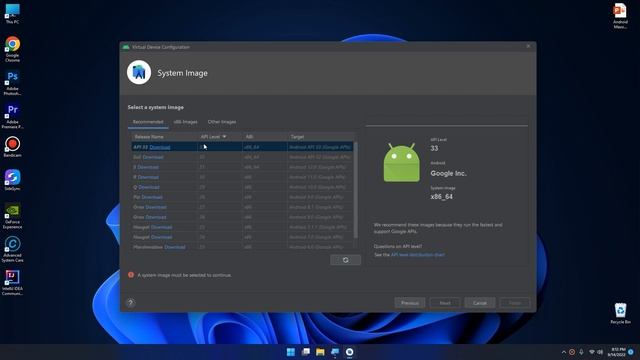Click the green Android robot image
This screenshot has height=360, width=640.
coord(401,162)
